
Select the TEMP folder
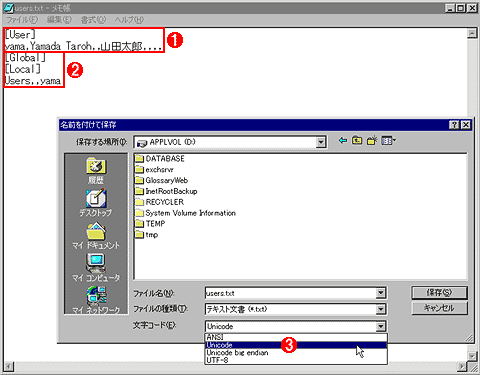pos(150,224)
